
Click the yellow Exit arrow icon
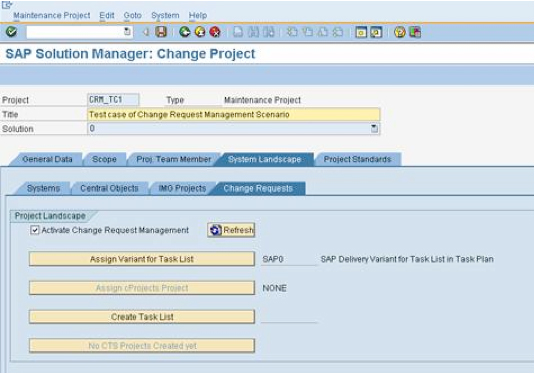pos(200,32)
